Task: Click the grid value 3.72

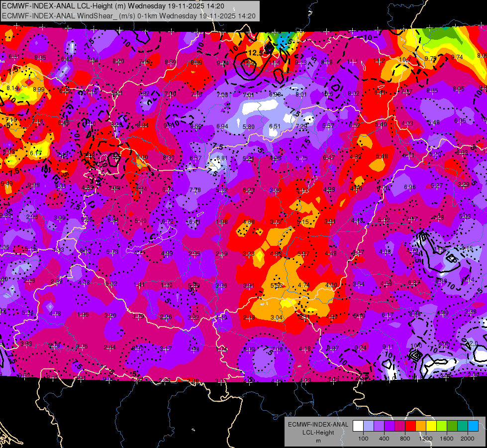Action: pyautogui.click(x=276, y=222)
